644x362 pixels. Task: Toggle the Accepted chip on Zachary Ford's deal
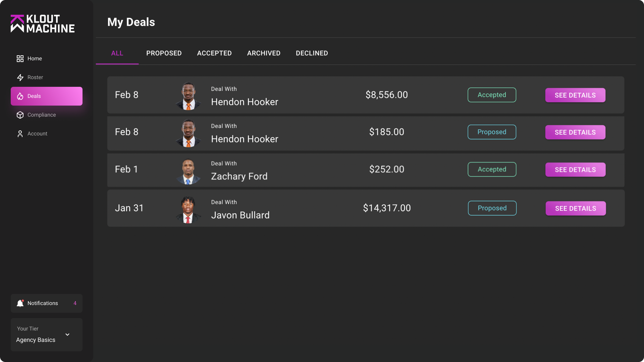492,169
